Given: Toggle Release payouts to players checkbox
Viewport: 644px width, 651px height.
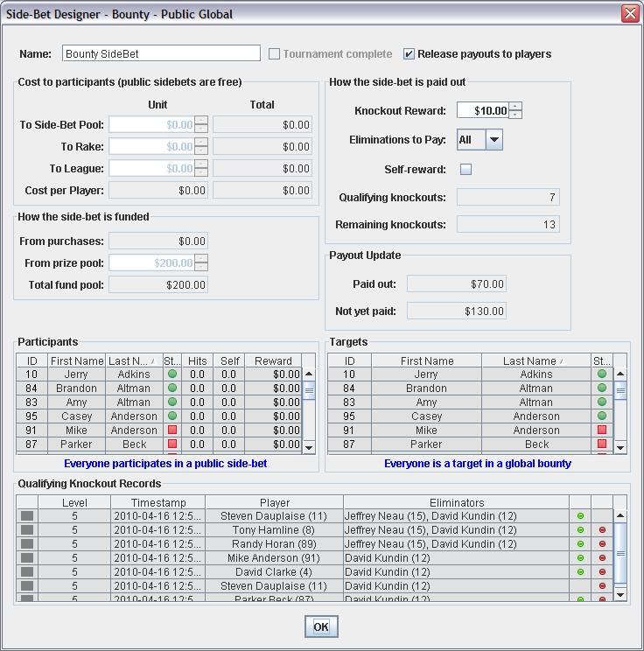Looking at the screenshot, I should [x=409, y=54].
